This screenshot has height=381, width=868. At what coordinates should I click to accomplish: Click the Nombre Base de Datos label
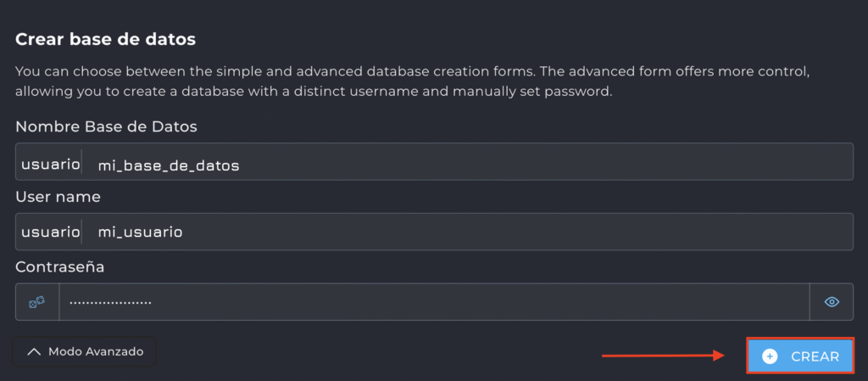point(106,126)
